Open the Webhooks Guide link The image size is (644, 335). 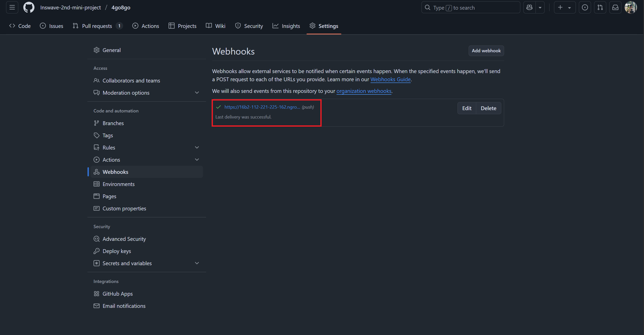(390, 79)
